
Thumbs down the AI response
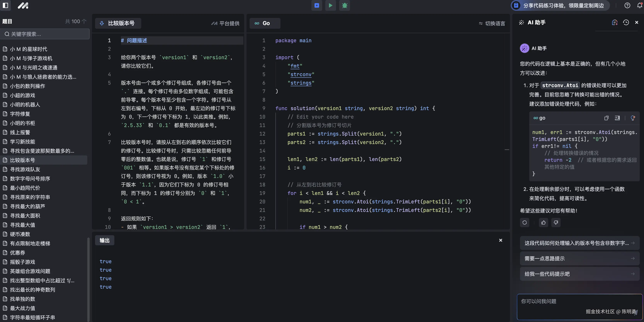coord(556,222)
